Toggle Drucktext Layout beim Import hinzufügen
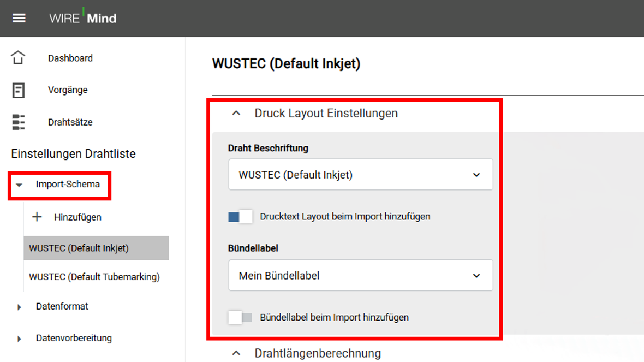The image size is (644, 362). 240,217
